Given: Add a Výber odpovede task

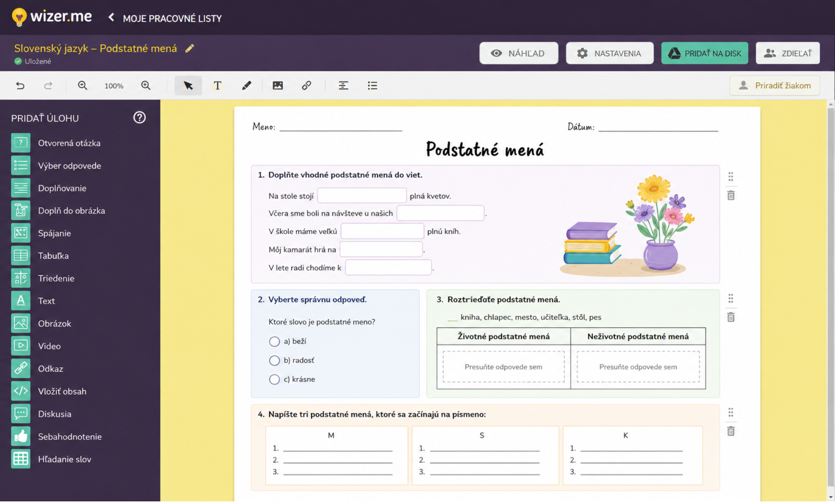Looking at the screenshot, I should click(57, 166).
